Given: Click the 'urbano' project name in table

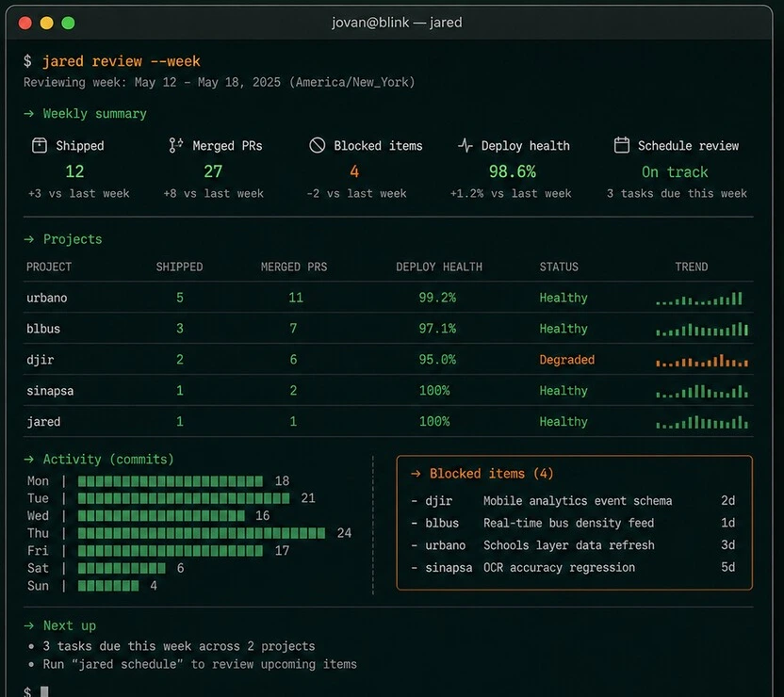Looking at the screenshot, I should click(47, 299).
